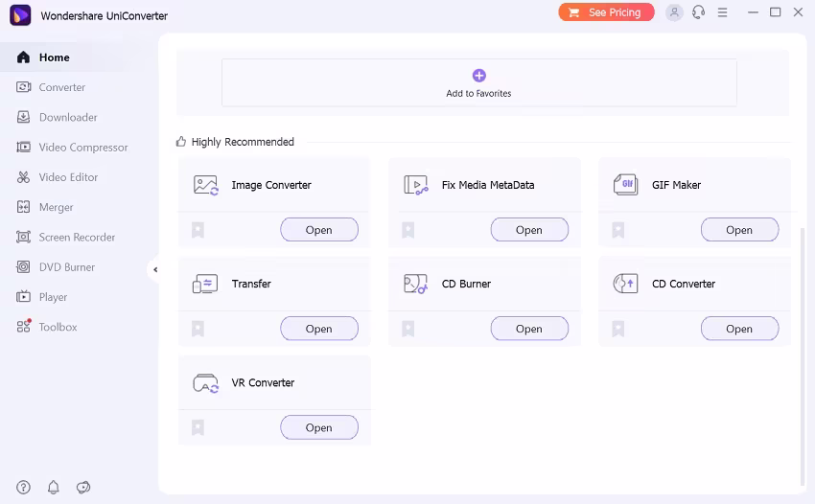The height and width of the screenshot is (504, 815).
Task: Click the Toolbox sidebar icon
Action: tap(23, 327)
